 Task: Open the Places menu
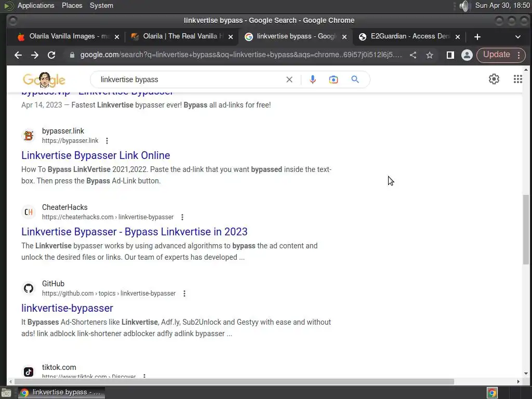[x=72, y=5]
